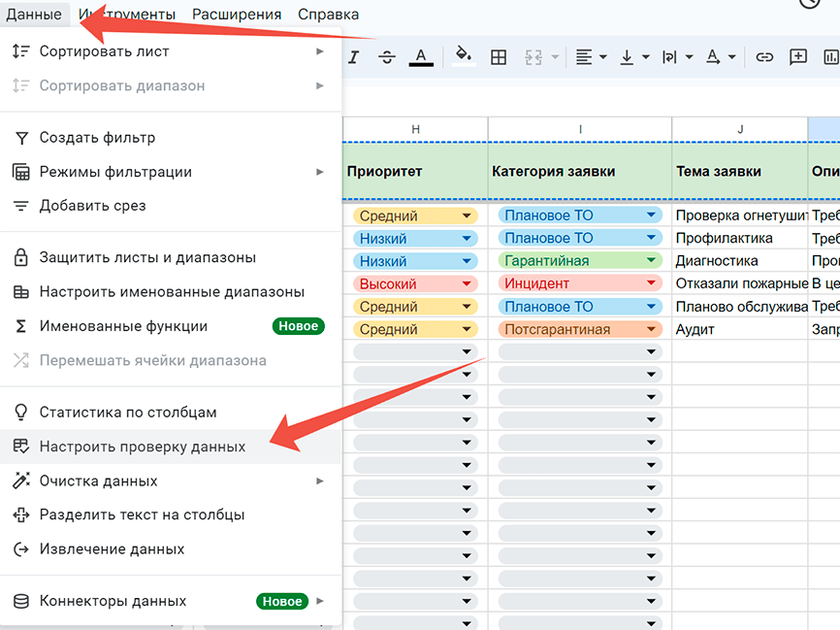Open the text rotation options
The height and width of the screenshot is (630, 840).
point(719,57)
